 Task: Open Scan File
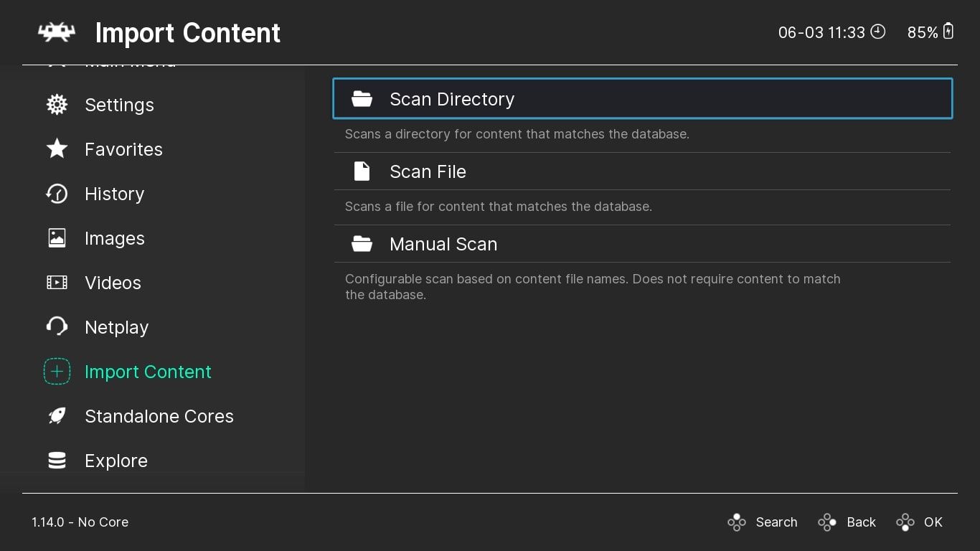click(x=428, y=171)
